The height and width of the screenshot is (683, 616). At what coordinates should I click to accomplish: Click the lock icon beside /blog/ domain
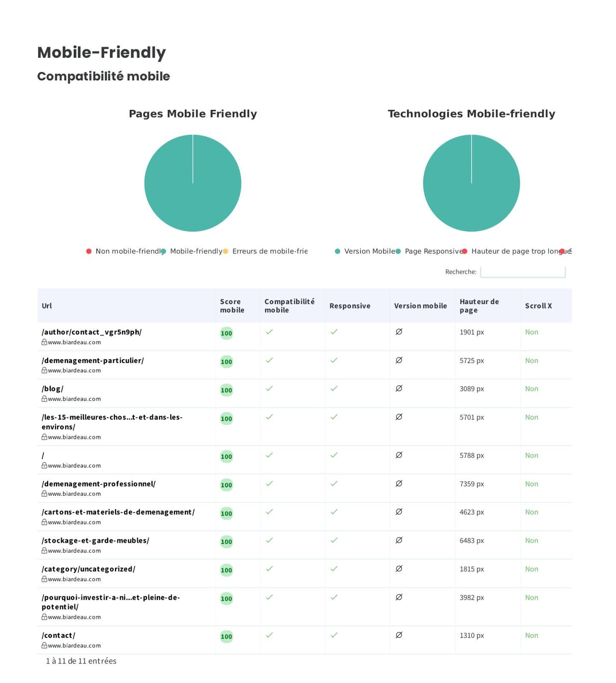[x=44, y=399]
